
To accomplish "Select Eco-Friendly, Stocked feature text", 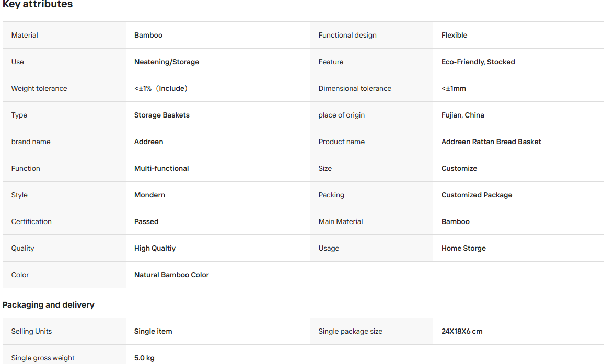I will click(x=478, y=62).
